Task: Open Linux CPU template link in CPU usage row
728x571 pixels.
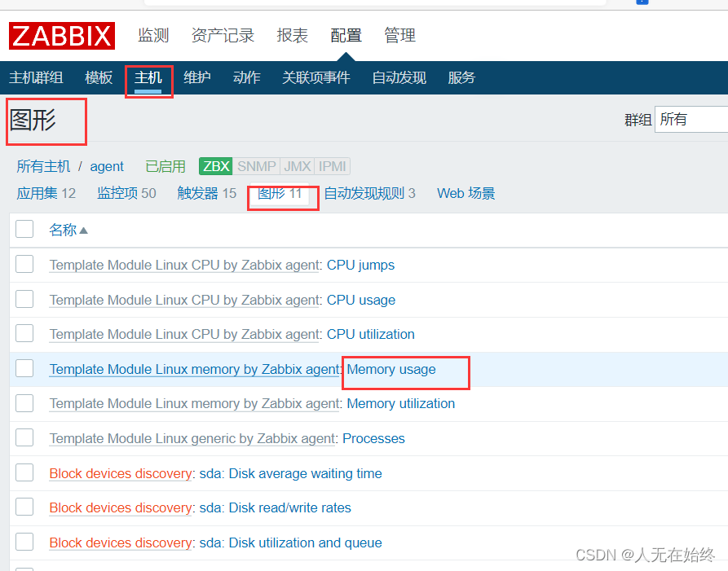Action: (x=185, y=300)
